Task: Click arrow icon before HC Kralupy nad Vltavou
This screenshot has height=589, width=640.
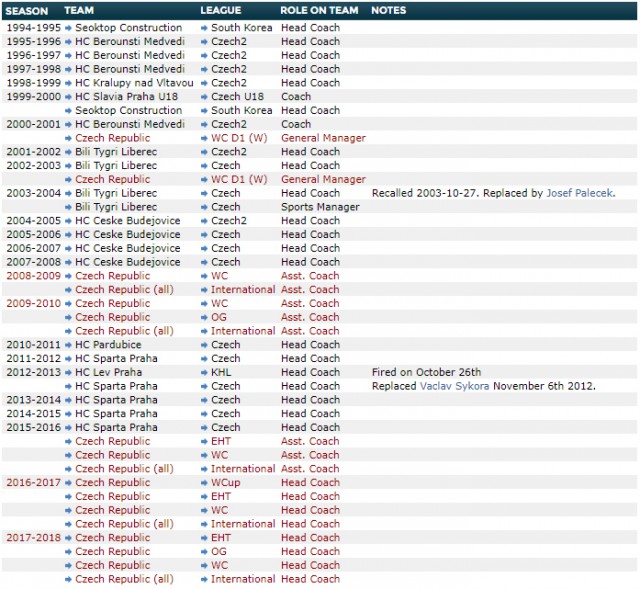Action: click(x=68, y=83)
